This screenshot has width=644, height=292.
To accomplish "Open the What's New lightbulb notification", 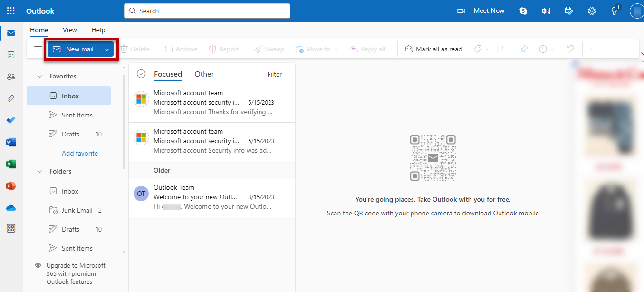I will click(614, 10).
